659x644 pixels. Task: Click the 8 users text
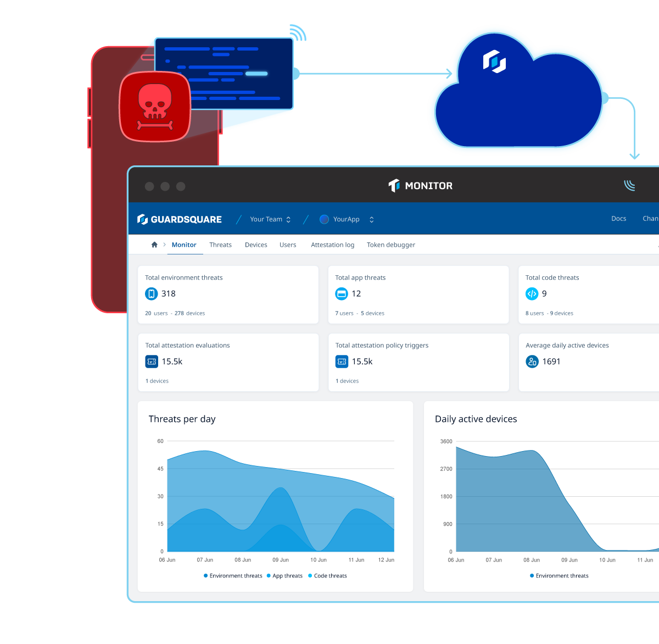coord(535,313)
